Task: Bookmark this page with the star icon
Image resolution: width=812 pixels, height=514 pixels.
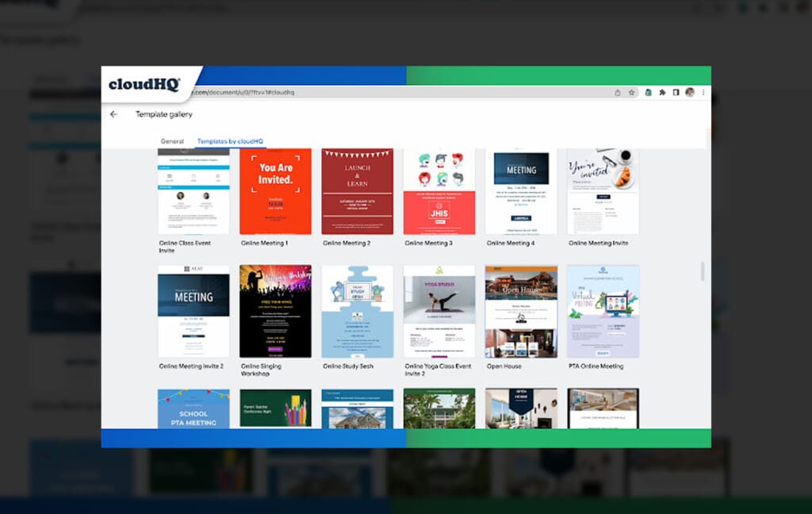Action: (x=631, y=93)
